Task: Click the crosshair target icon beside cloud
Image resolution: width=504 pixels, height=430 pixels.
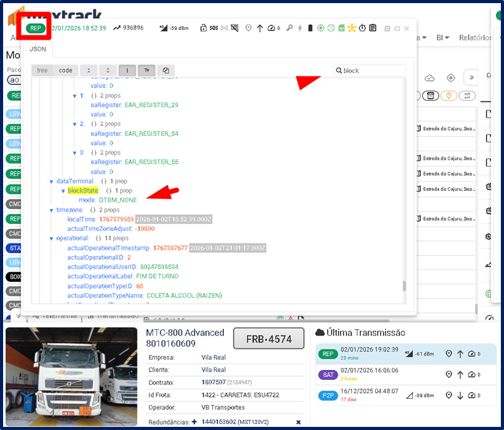Action: pyautogui.click(x=450, y=78)
